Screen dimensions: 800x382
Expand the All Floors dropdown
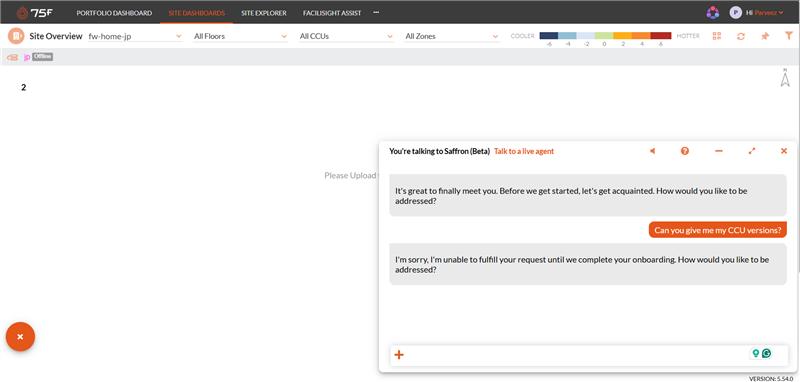coord(241,36)
